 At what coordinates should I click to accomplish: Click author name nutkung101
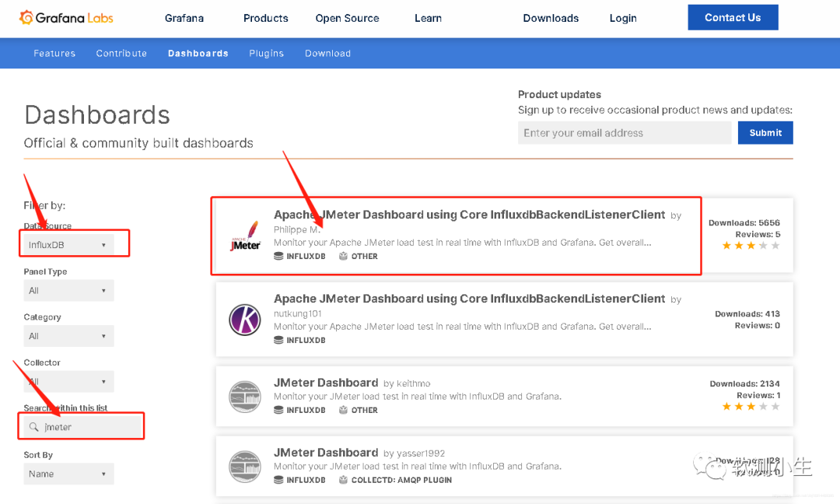(297, 314)
